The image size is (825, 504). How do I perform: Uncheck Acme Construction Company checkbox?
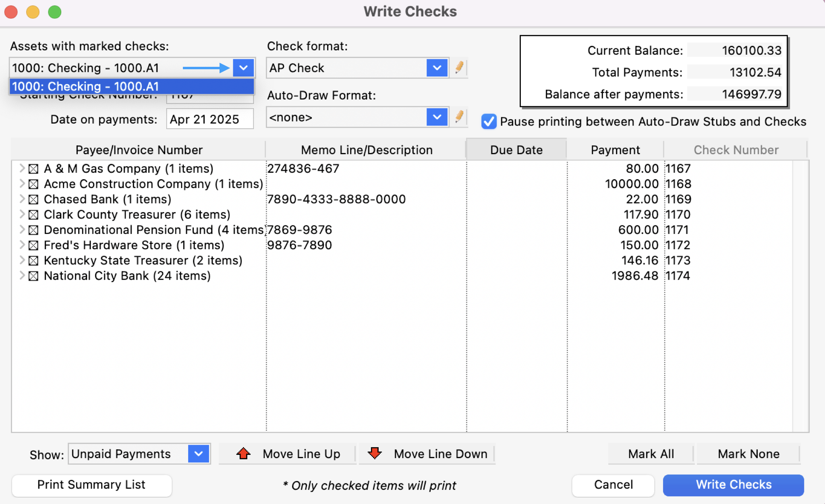point(33,184)
